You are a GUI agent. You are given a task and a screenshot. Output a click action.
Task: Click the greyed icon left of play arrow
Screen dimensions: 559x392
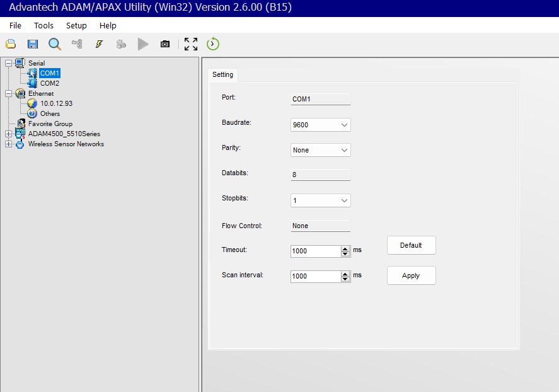click(x=121, y=44)
